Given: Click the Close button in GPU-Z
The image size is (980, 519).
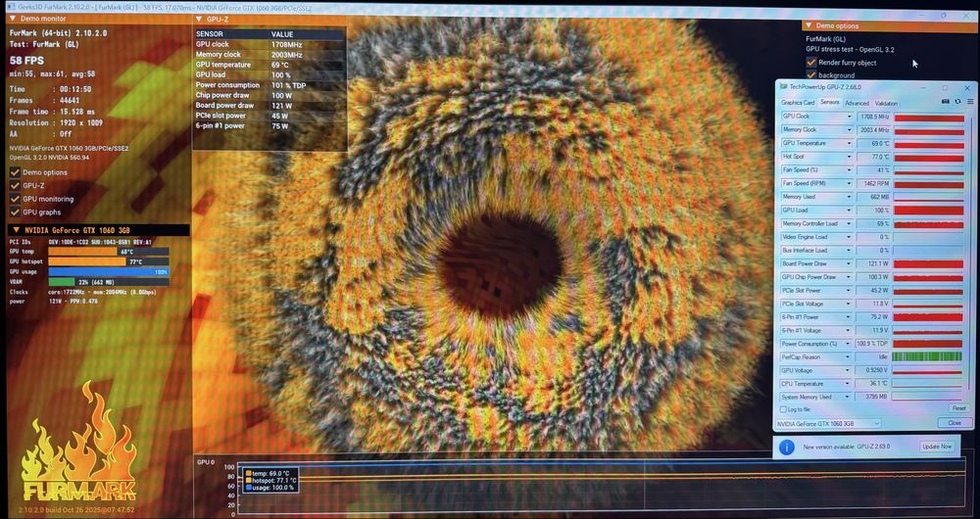Looking at the screenshot, I should (x=955, y=423).
